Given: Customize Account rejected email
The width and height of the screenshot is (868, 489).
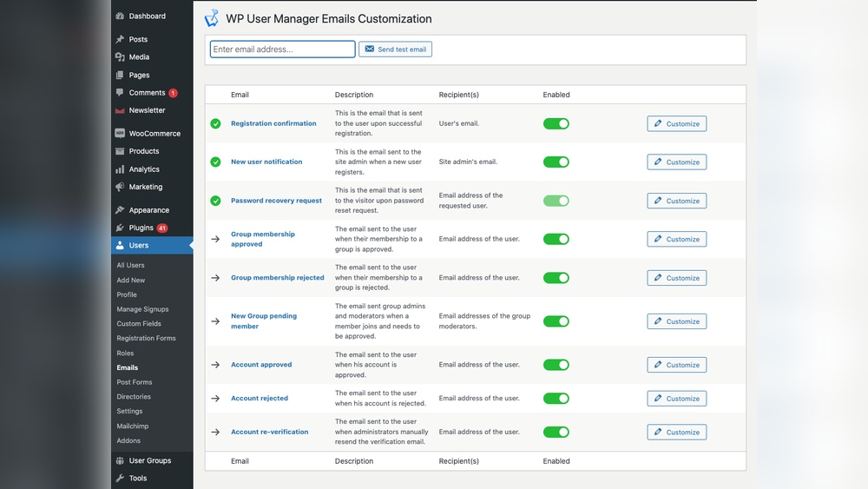Looking at the screenshot, I should 676,398.
